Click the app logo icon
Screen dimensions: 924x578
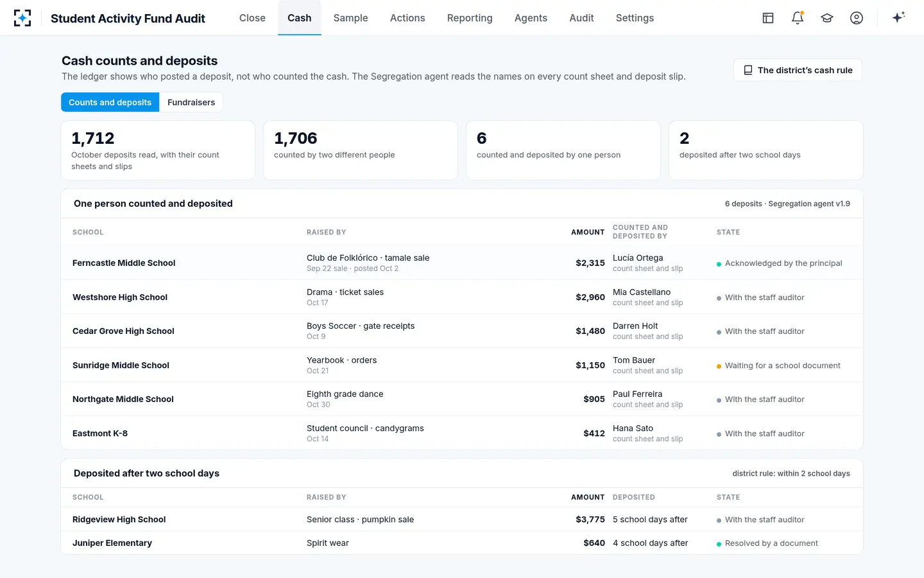click(x=22, y=18)
